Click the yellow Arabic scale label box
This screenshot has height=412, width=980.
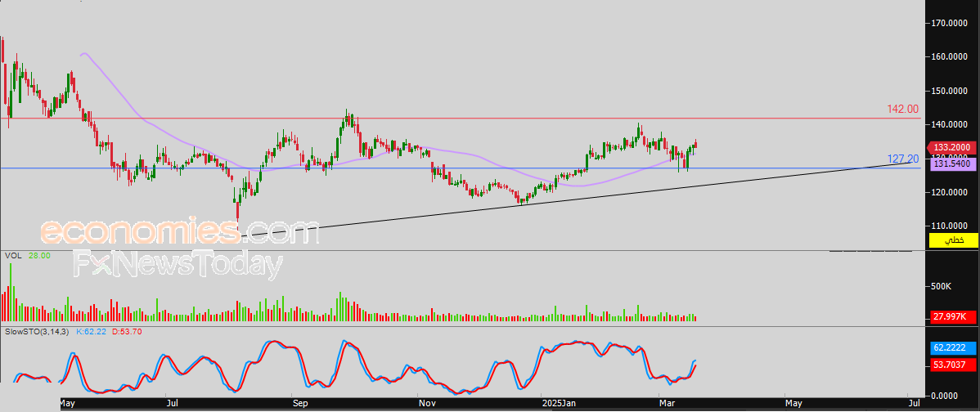[x=953, y=240]
